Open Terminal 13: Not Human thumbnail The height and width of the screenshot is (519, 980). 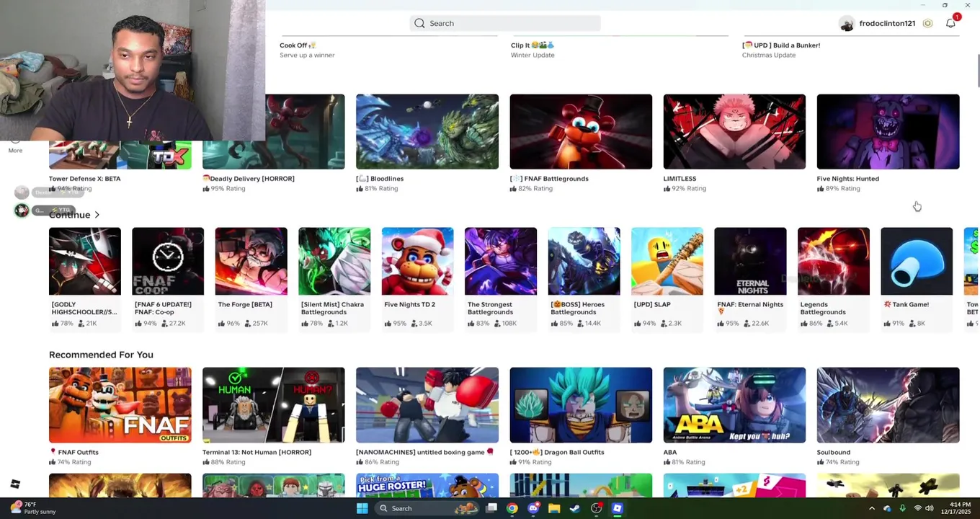point(274,405)
